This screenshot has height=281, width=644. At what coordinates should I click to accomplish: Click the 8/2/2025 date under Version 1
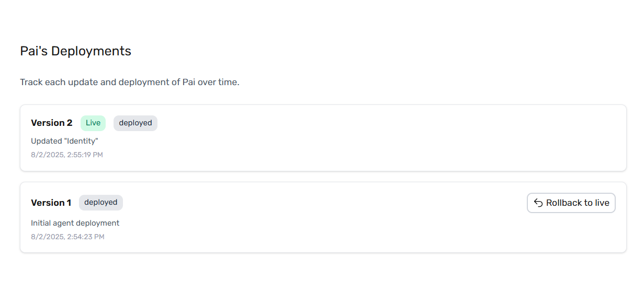click(48, 237)
